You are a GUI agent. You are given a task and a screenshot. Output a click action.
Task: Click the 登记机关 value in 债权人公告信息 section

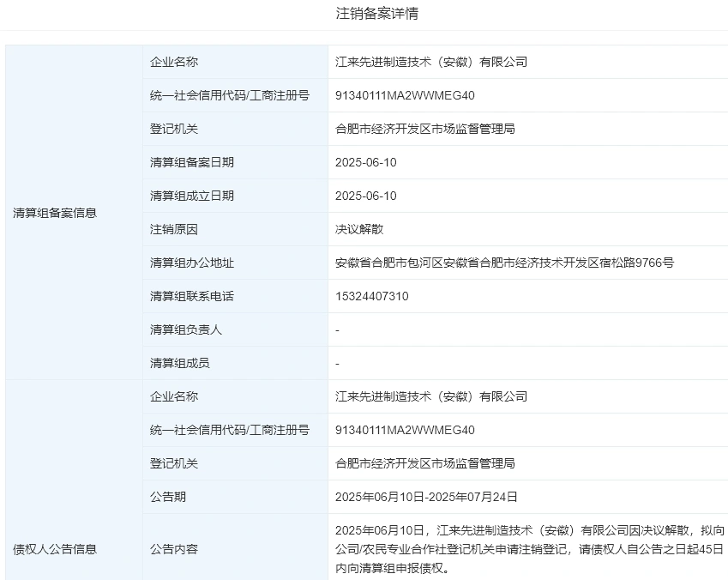tap(425, 463)
